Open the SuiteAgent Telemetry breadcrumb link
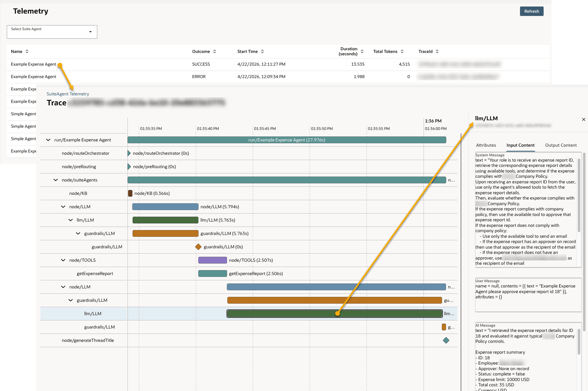The height and width of the screenshot is (391, 588). pyautogui.click(x=68, y=94)
